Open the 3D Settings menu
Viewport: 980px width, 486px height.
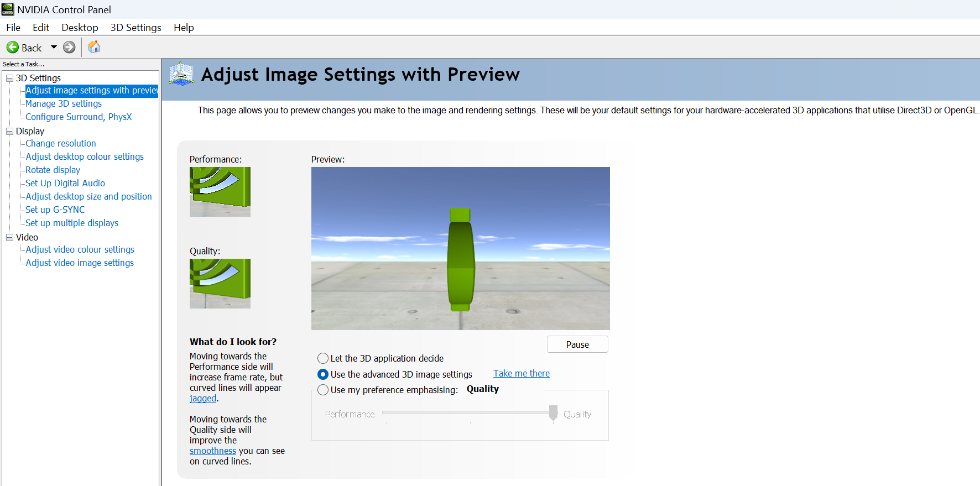tap(136, 28)
